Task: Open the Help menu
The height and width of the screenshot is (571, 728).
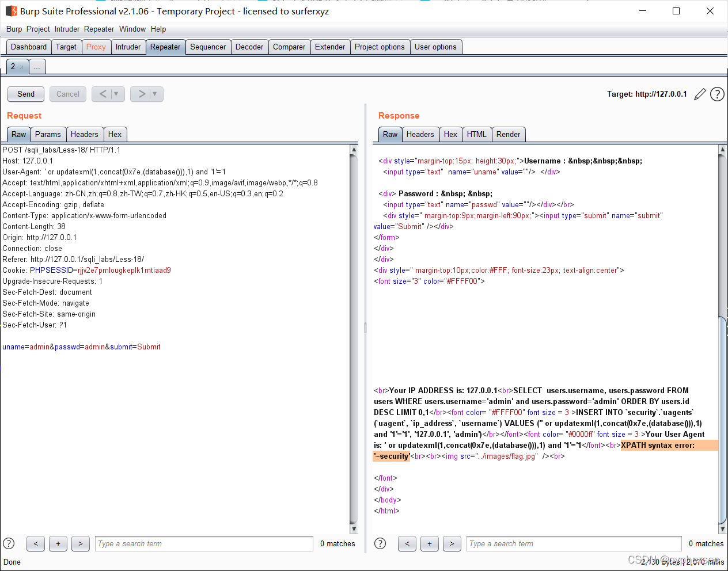Action: click(x=158, y=29)
